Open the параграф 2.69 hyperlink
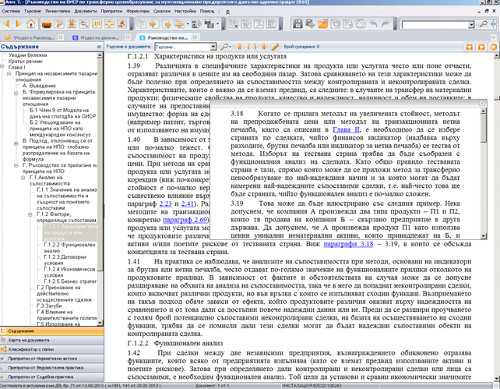The image size is (500, 389). tap(185, 220)
